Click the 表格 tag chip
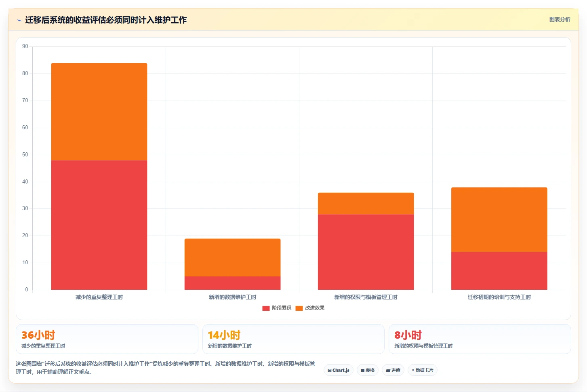The image size is (587, 392). click(368, 370)
